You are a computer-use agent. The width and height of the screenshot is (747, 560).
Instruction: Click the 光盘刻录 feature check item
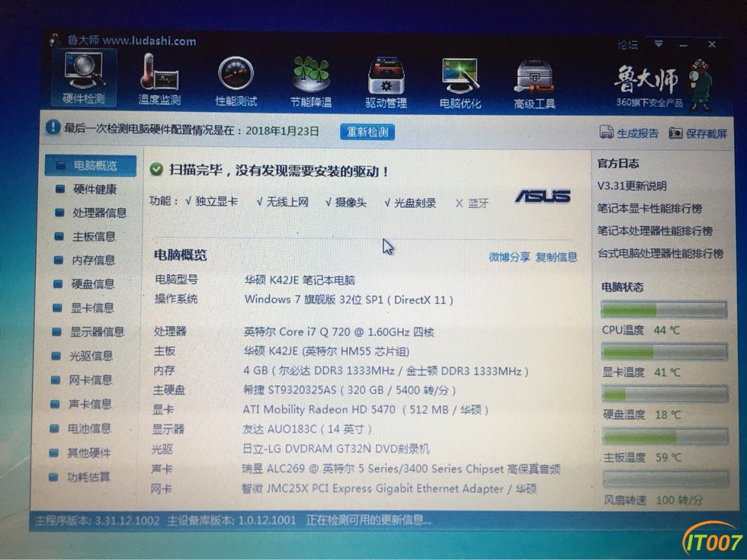410,203
